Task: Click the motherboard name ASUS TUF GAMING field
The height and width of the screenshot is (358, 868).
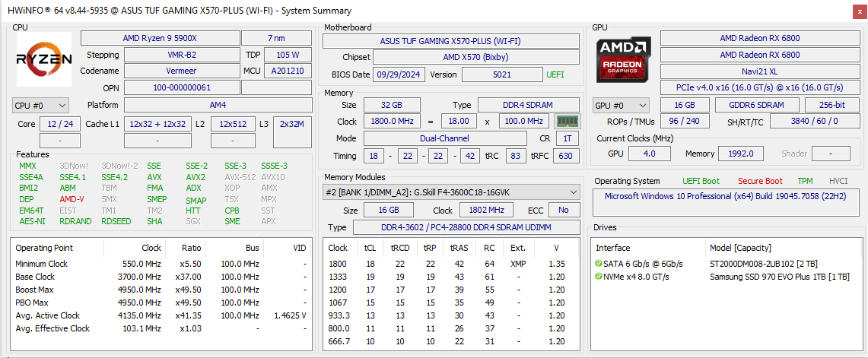Action: (x=451, y=41)
